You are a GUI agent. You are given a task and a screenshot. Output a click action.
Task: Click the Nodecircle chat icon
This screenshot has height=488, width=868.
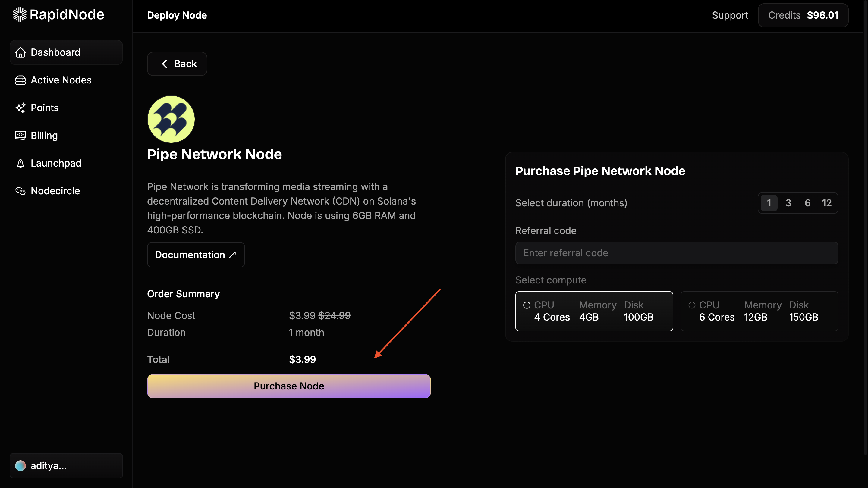[20, 191]
